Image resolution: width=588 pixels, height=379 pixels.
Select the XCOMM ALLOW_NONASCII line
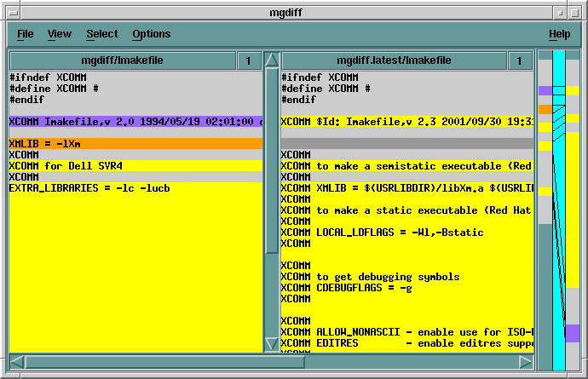pos(407,332)
